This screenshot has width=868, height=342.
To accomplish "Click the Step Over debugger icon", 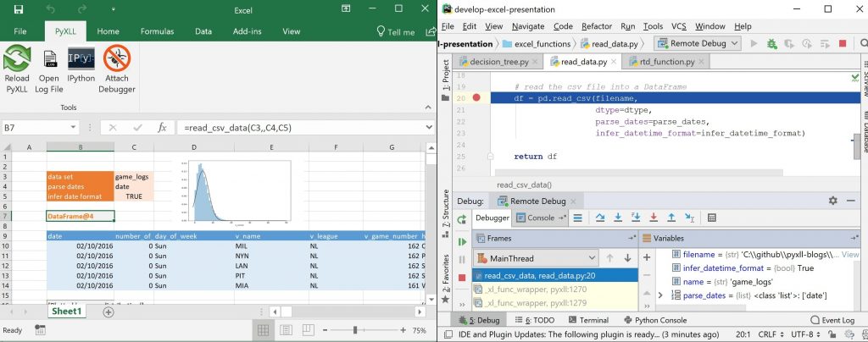I will (x=600, y=218).
